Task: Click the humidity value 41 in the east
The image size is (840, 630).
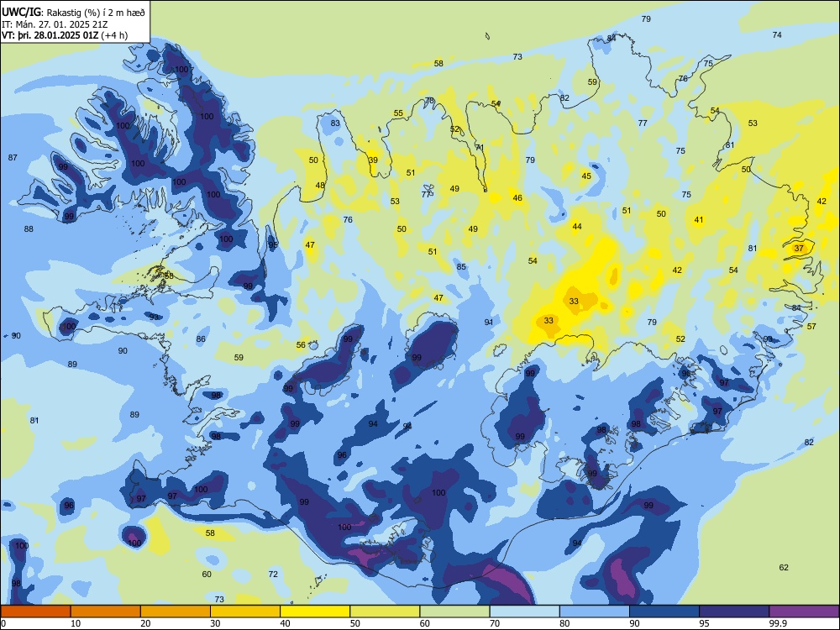Action: [699, 219]
